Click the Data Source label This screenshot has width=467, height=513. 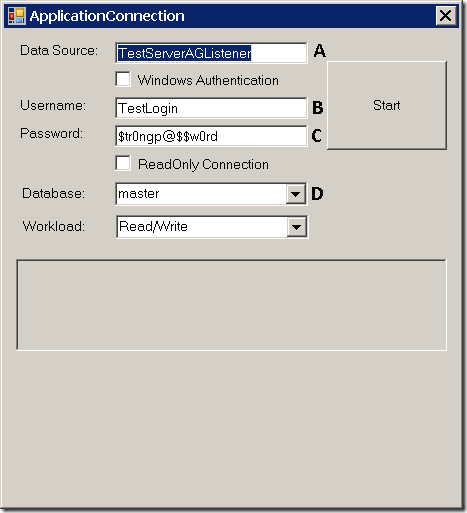(x=59, y=50)
